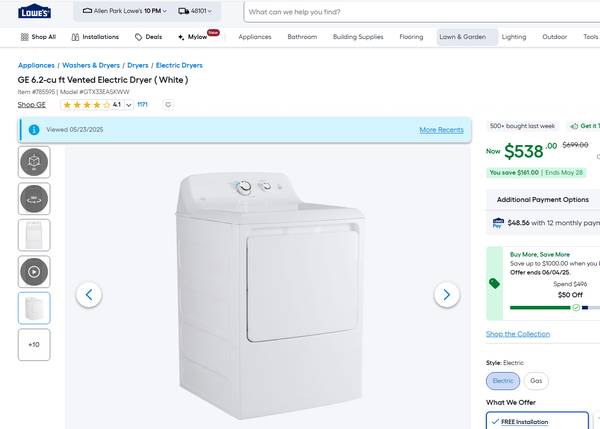Advance to the next product image
The width and height of the screenshot is (600, 429).
click(446, 294)
